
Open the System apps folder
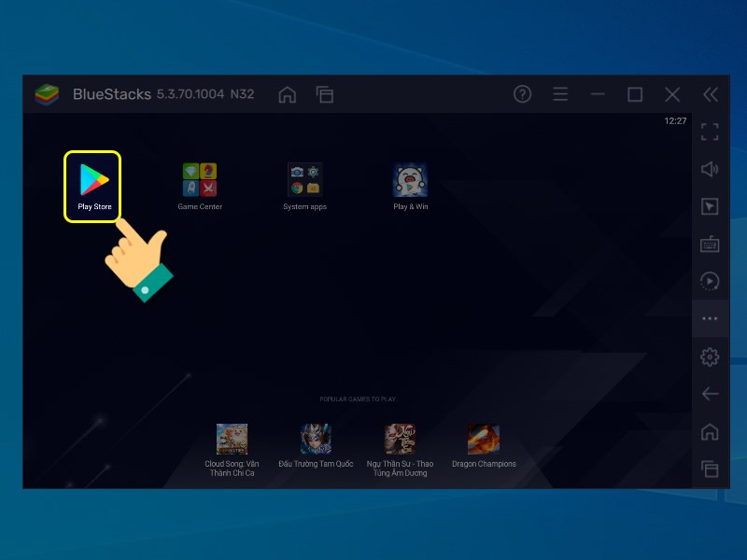pyautogui.click(x=303, y=177)
